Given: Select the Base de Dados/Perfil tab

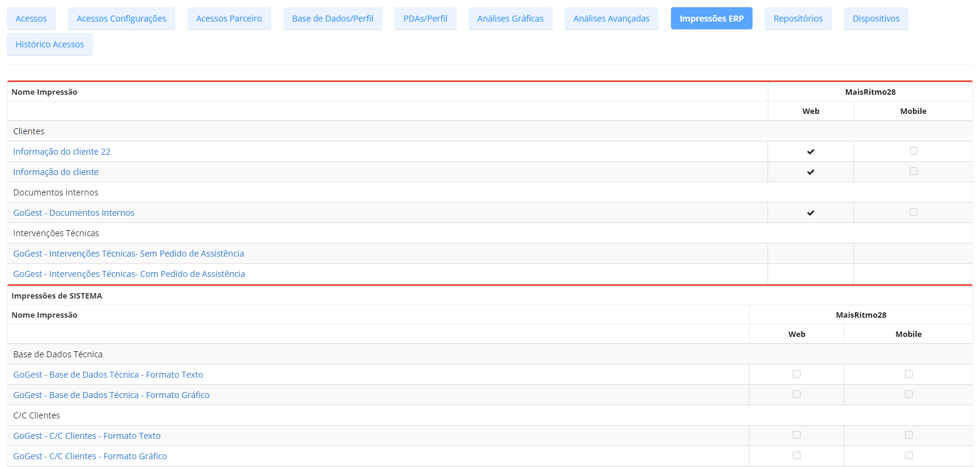Looking at the screenshot, I should point(332,19).
